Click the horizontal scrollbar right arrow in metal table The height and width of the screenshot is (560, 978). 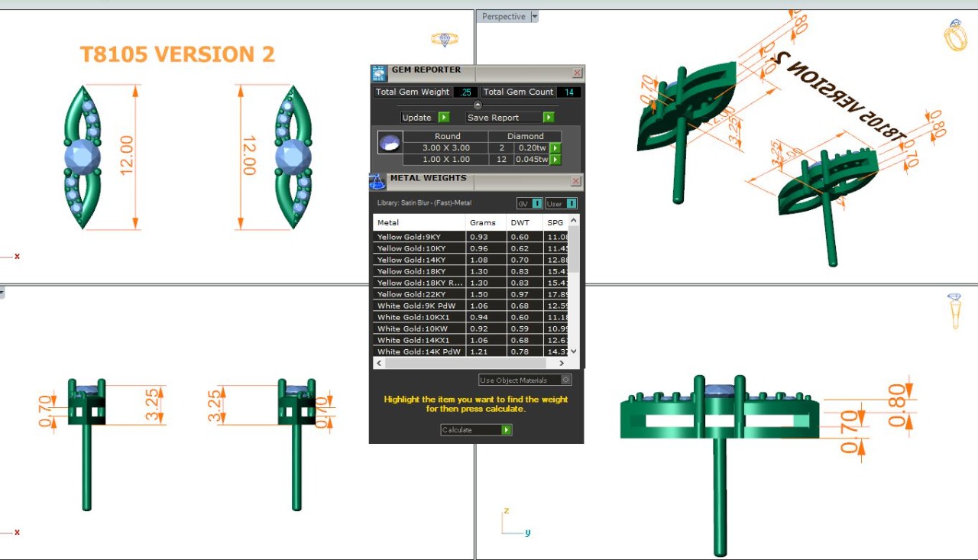[565, 363]
